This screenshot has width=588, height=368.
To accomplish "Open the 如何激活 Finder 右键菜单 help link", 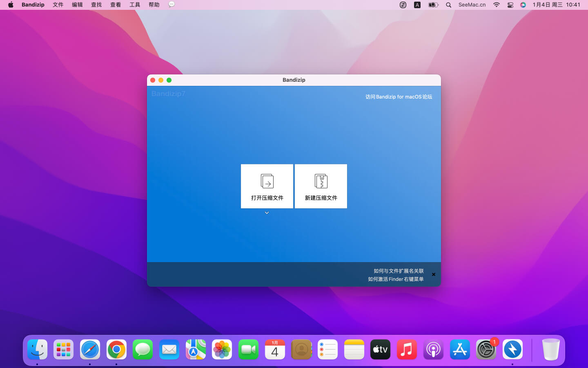I will click(396, 279).
